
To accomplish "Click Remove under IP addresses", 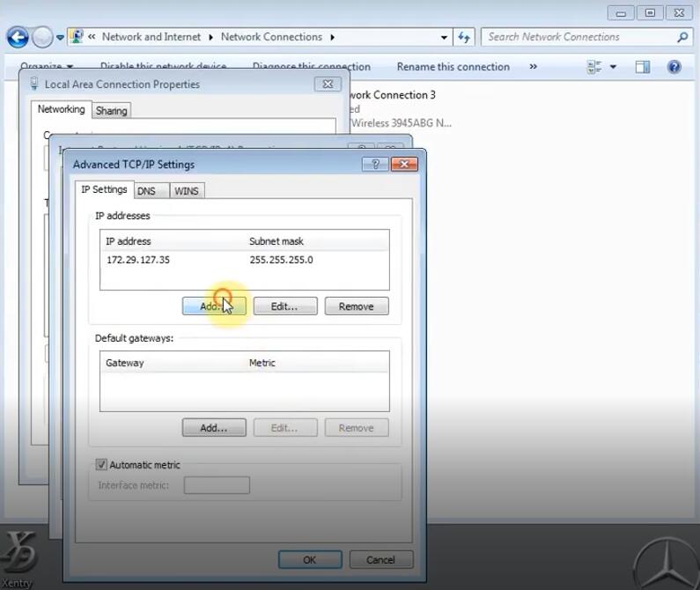I will pos(357,306).
